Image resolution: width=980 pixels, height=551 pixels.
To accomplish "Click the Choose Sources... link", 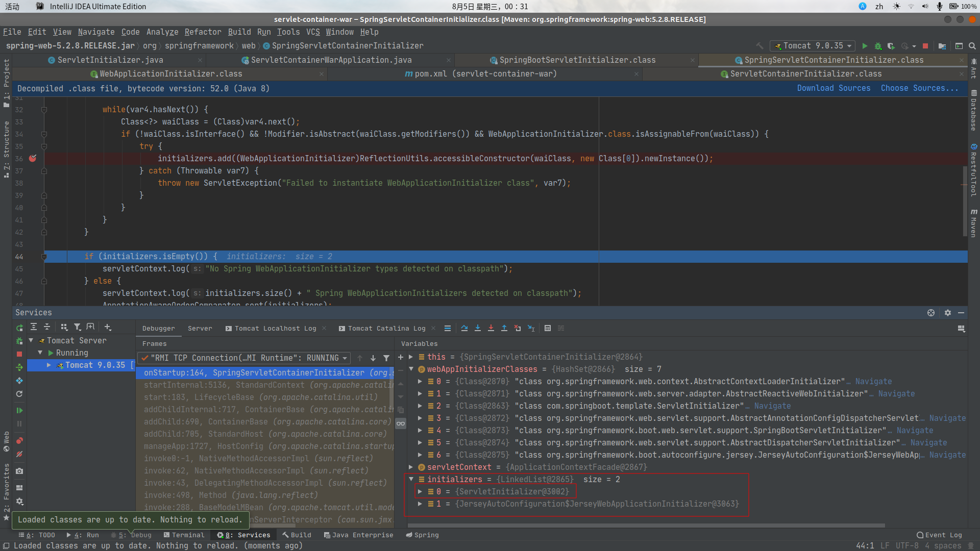I will coord(919,88).
